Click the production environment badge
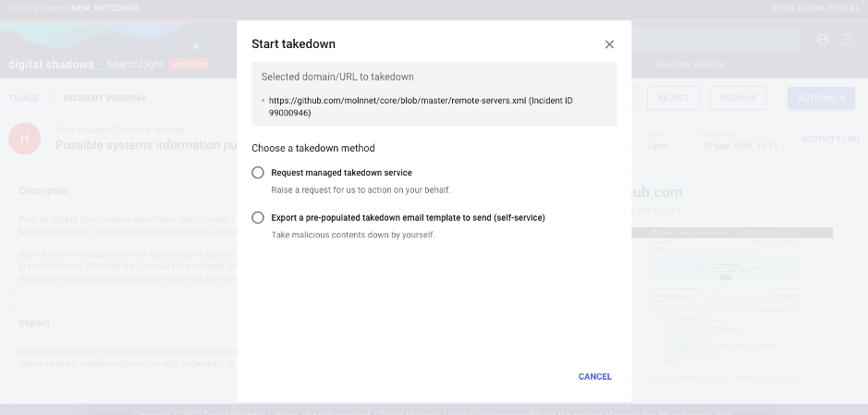 pos(189,65)
